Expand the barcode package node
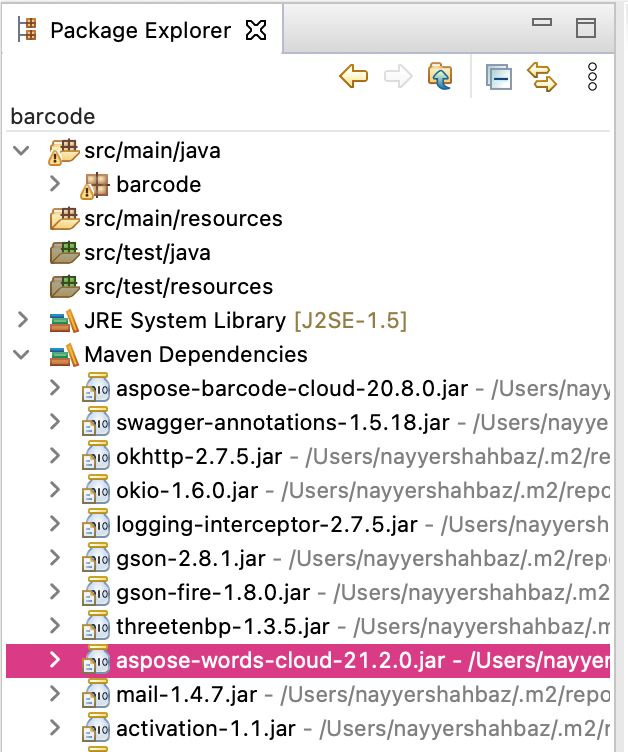The height and width of the screenshot is (752, 628). click(x=55, y=185)
